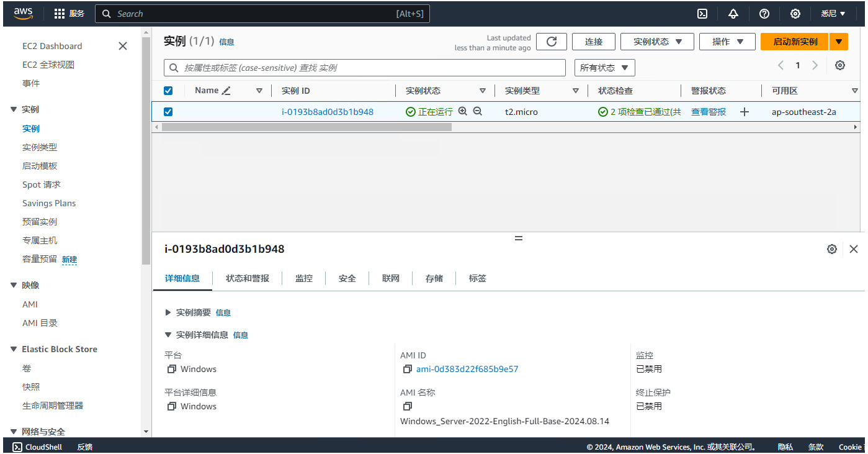The width and height of the screenshot is (868, 454).
Task: Open the Actions dropdown button
Action: click(x=727, y=42)
